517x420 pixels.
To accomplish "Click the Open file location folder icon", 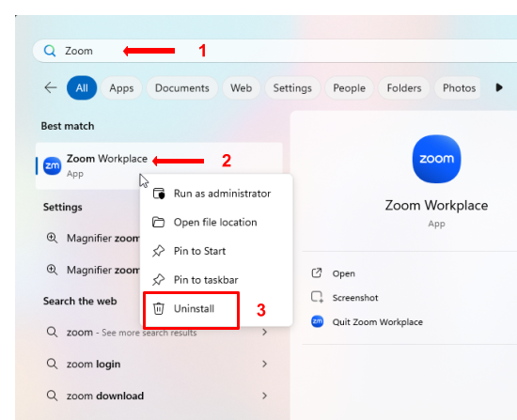I will 159,222.
